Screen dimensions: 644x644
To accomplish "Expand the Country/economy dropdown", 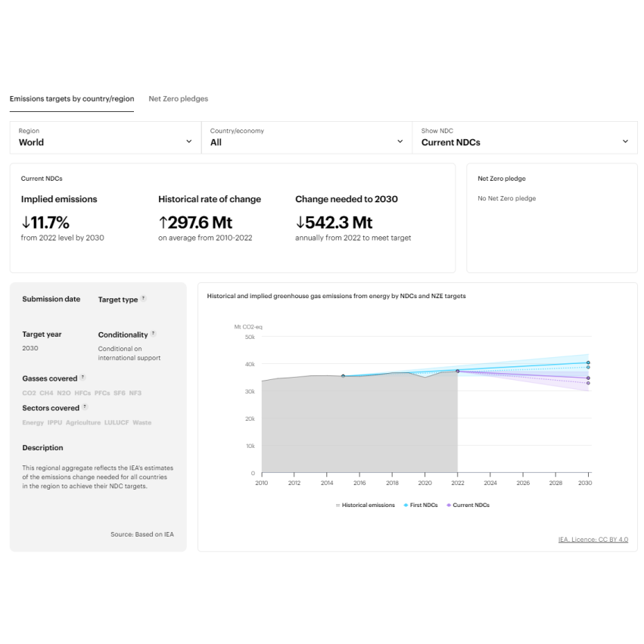I will click(306, 137).
